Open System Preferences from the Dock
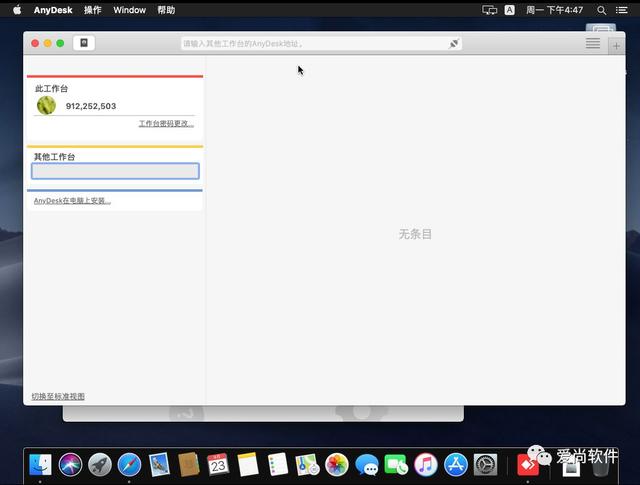Image resolution: width=640 pixels, height=485 pixels. click(x=485, y=465)
